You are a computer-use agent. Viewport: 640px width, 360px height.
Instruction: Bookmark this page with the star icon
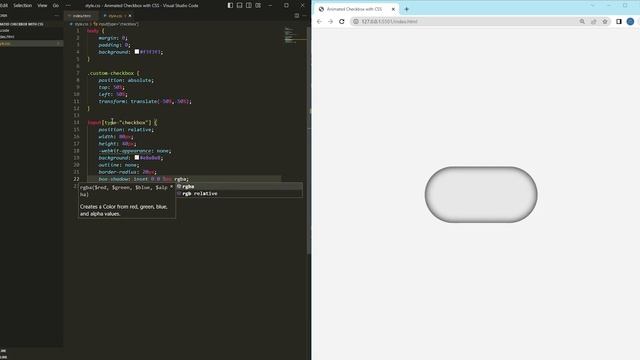click(x=605, y=22)
